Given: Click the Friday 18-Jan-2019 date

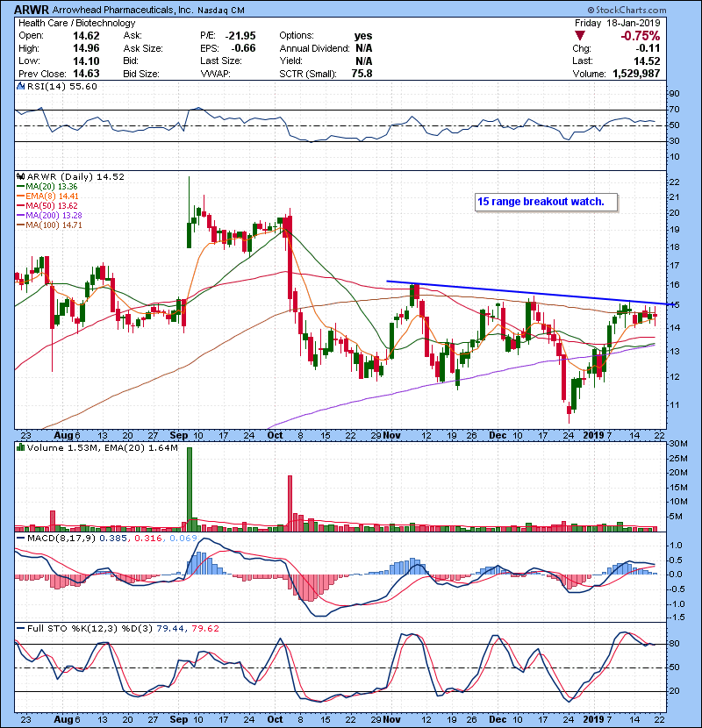Looking at the screenshot, I should coord(617,23).
